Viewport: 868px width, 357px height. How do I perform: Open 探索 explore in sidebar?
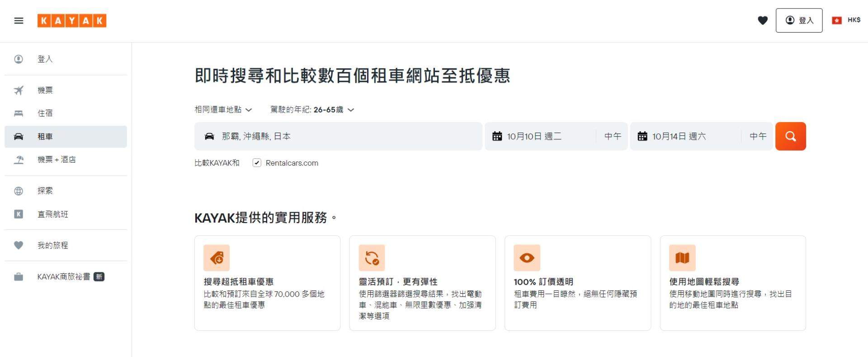click(66, 191)
